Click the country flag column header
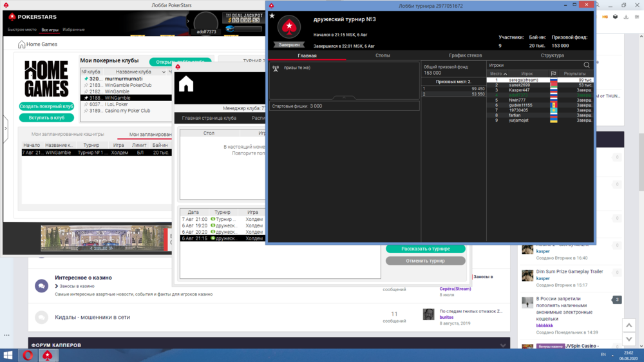The image size is (644, 362). point(553,74)
